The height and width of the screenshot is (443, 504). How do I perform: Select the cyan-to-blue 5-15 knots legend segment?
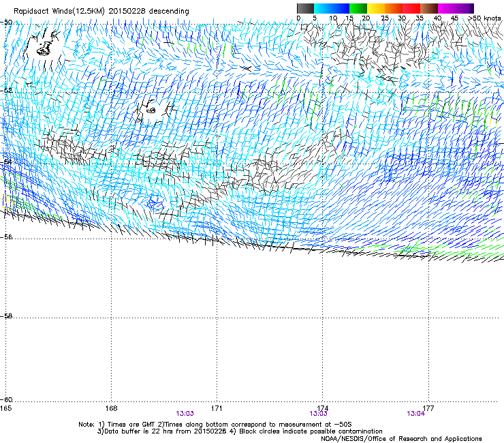click(332, 8)
